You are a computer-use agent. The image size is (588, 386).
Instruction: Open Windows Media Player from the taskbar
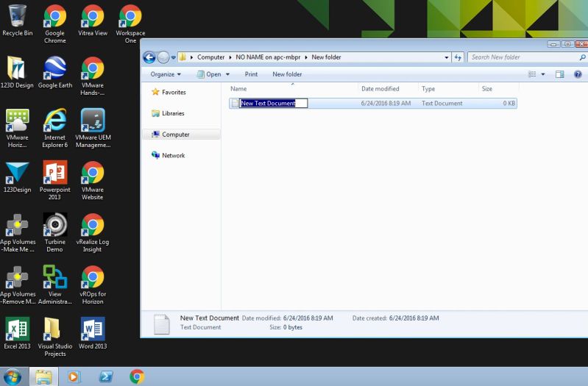[x=74, y=376]
